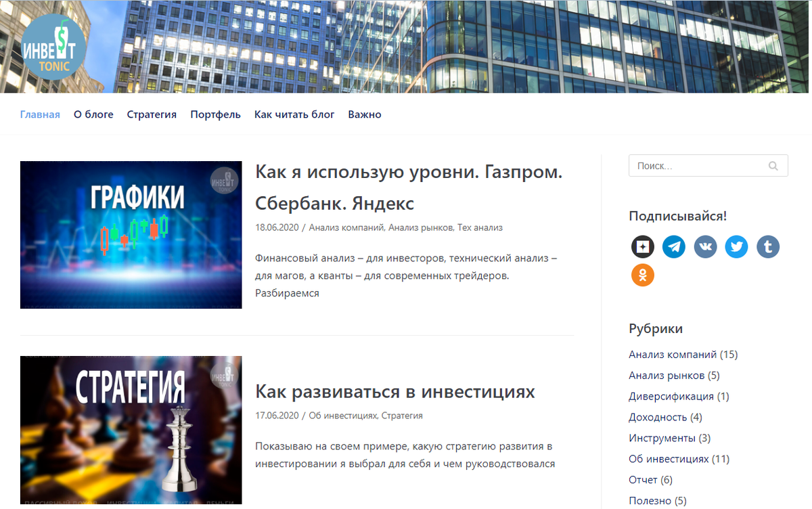Click the Тех анализ post tag
Screen dimensions: 812x509
point(480,228)
